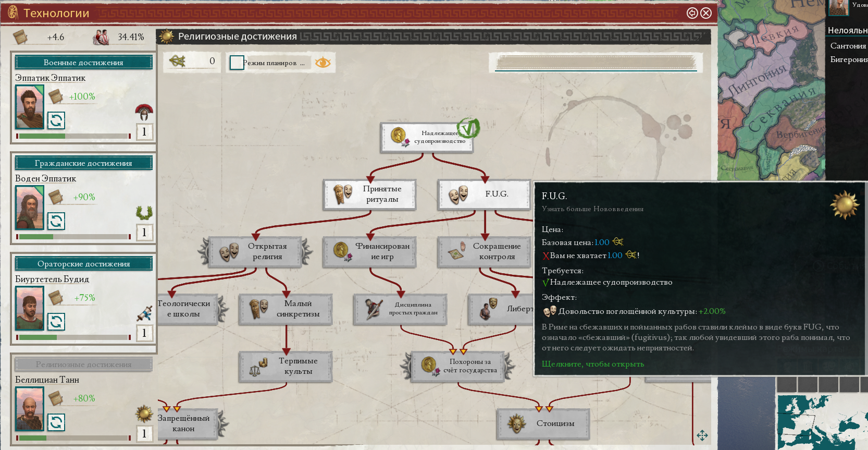Viewport: 868px width, 450px height.
Task: Replace the researcher Биуртетель Будид with swap button
Action: pos(56,322)
